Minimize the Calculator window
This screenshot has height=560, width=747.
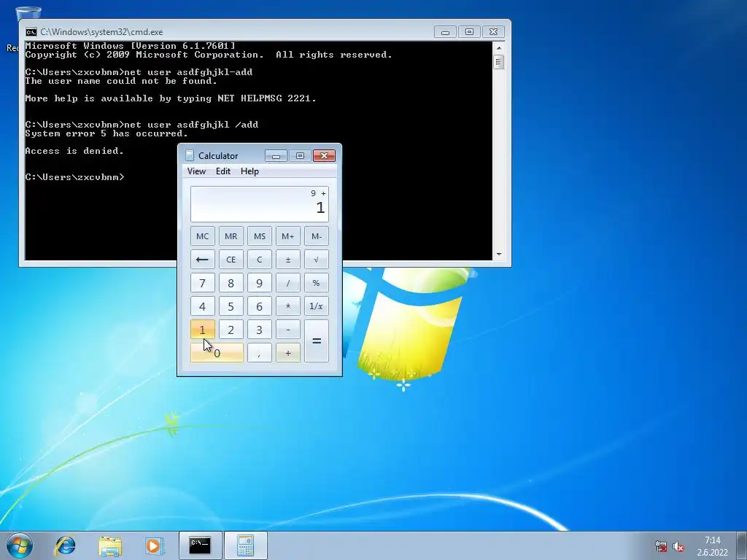276,156
